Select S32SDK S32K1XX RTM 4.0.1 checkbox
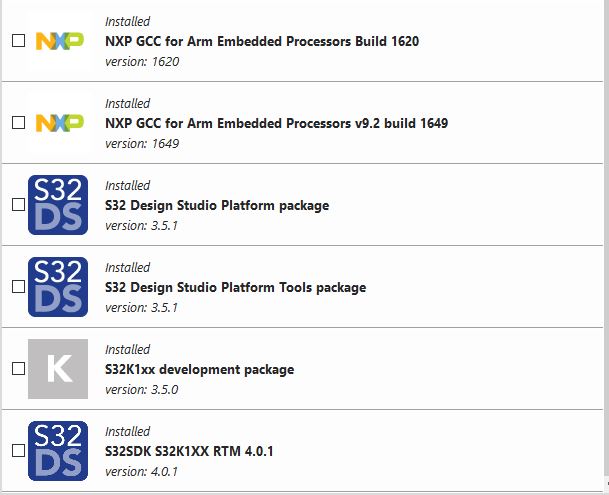 point(18,451)
